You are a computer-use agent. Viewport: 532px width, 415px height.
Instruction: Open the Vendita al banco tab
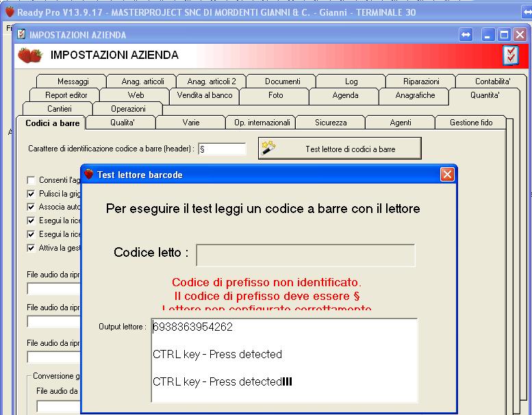[x=205, y=95]
